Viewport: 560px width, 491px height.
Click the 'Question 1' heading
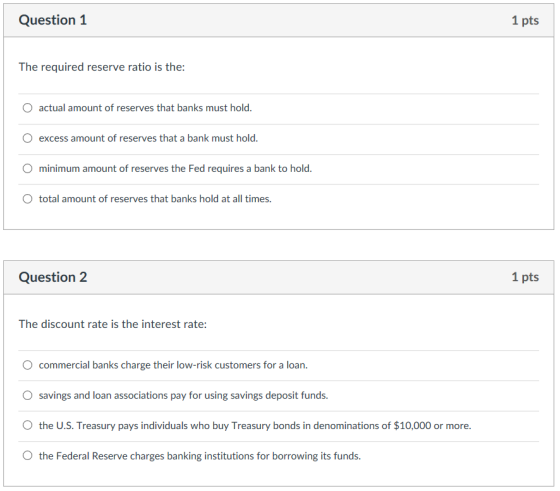click(x=53, y=20)
